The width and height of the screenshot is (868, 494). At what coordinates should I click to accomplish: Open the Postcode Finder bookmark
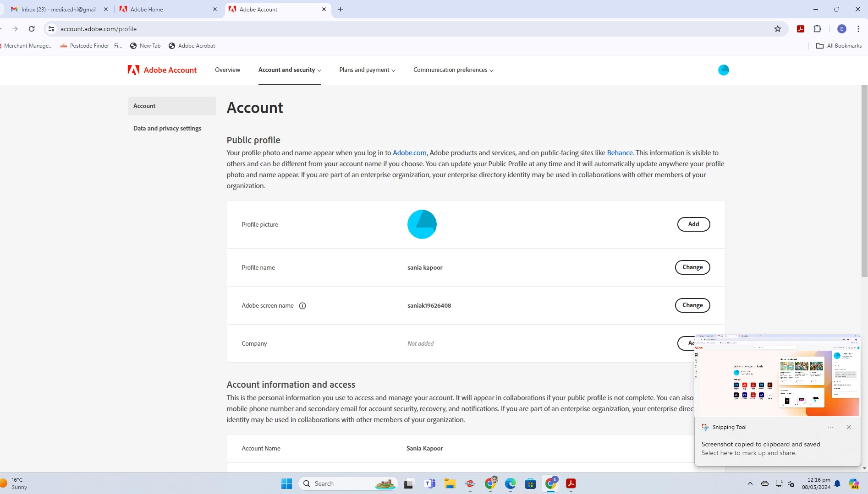[91, 46]
